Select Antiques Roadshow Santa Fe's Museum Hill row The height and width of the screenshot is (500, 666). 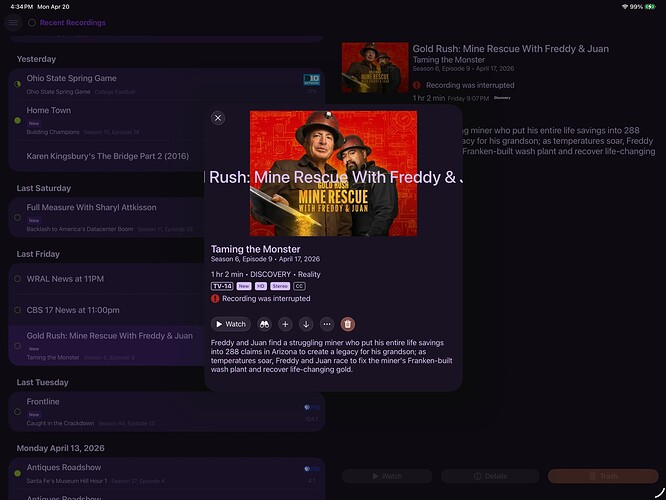tap(166, 473)
